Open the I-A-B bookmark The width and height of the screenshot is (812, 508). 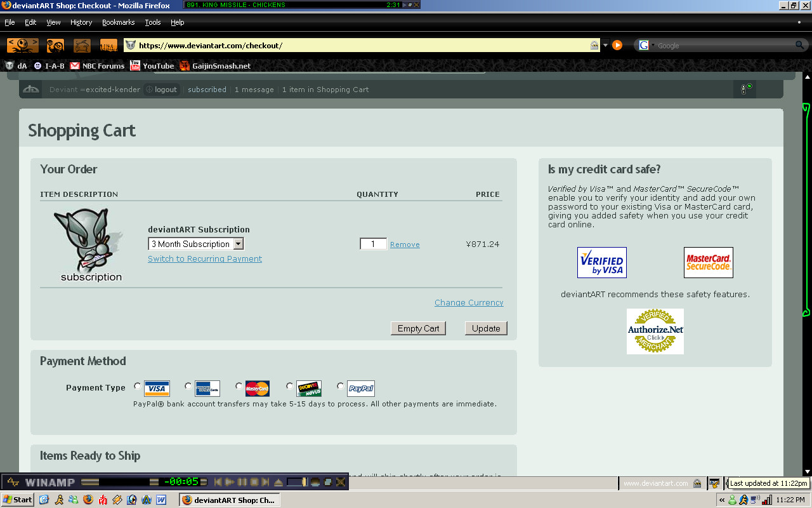click(49, 65)
